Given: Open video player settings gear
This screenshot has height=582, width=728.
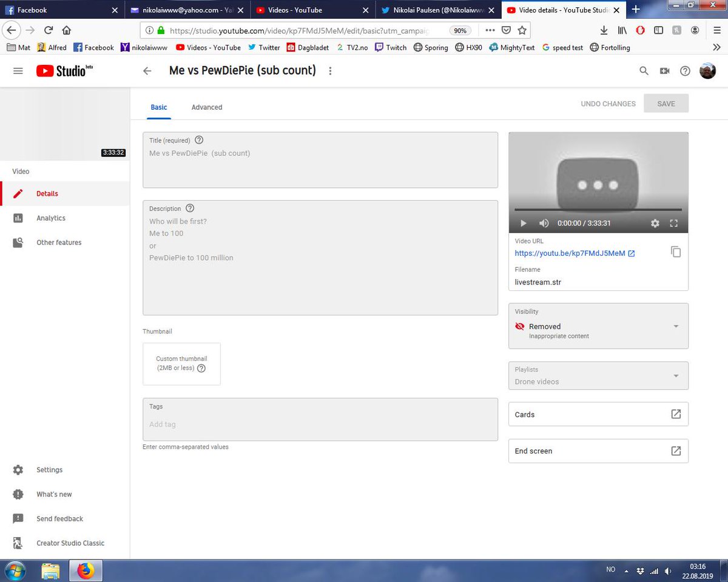Looking at the screenshot, I should point(655,223).
